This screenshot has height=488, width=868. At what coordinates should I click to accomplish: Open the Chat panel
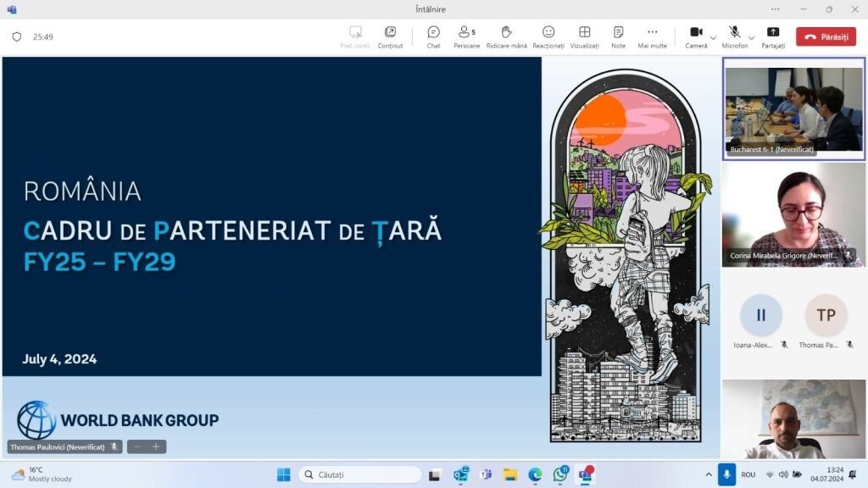coord(433,36)
